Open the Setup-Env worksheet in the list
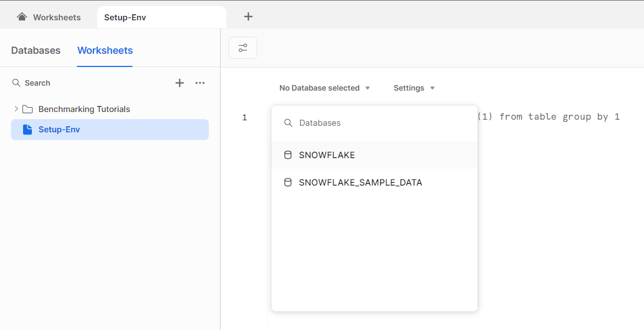The height and width of the screenshot is (330, 644). pos(110,130)
